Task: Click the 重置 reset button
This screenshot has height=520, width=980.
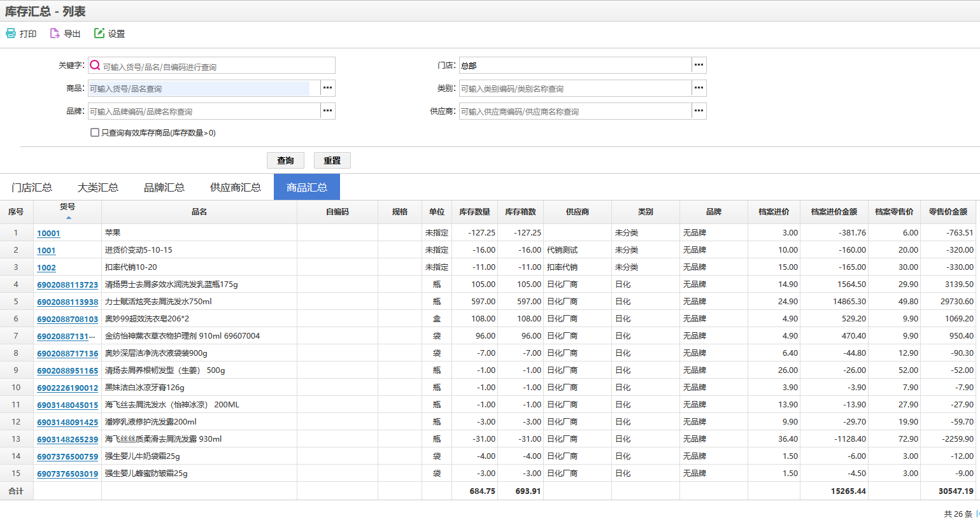Action: pyautogui.click(x=332, y=160)
